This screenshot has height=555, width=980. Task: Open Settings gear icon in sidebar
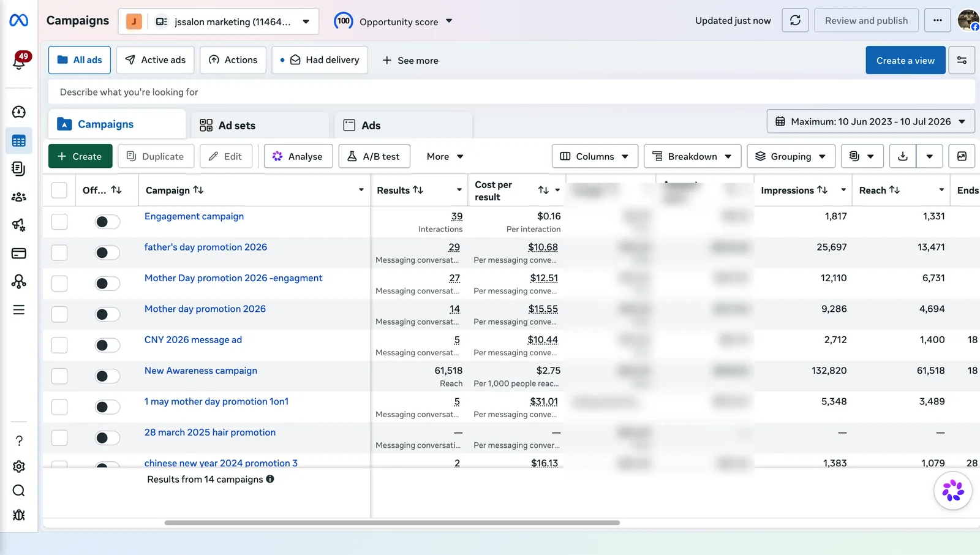[x=19, y=466]
